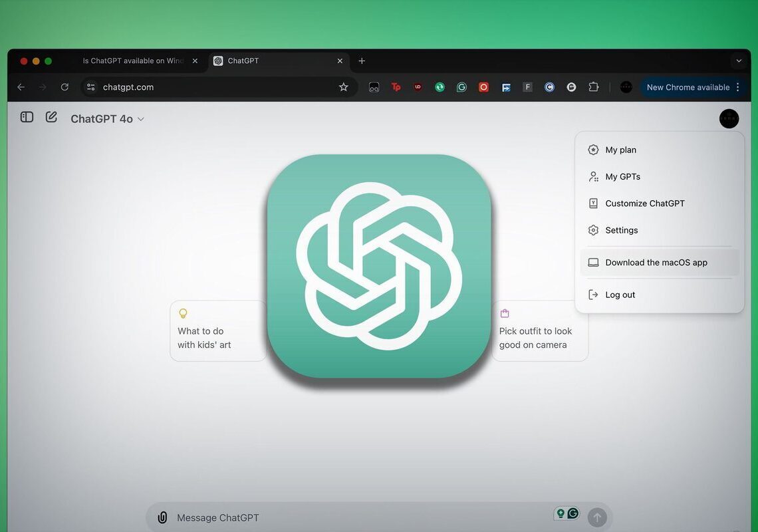Open the Chrome three-dot menu
Screen dimensions: 758x532
click(737, 87)
